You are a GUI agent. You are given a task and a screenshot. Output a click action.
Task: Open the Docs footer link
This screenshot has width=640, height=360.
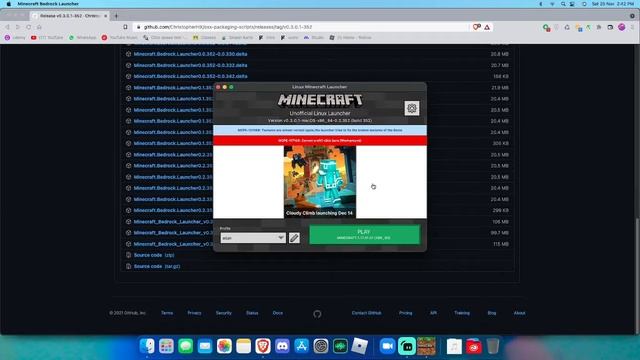click(278, 313)
